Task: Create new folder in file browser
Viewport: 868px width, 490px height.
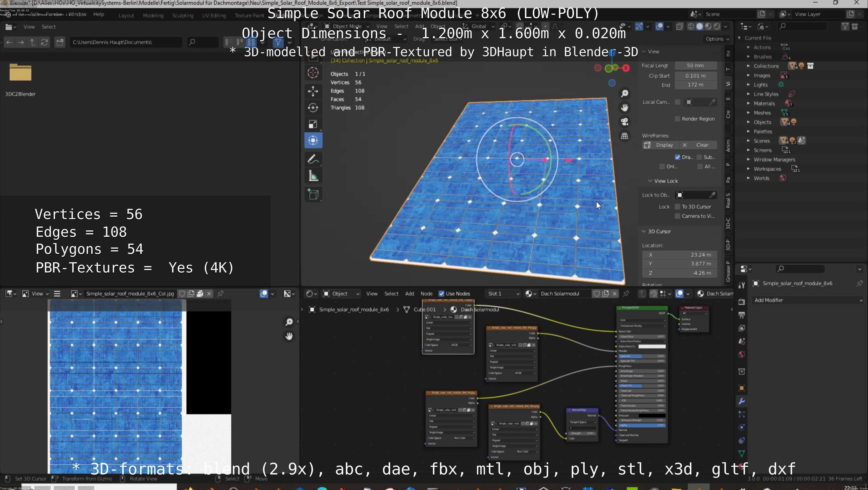Action: point(60,42)
